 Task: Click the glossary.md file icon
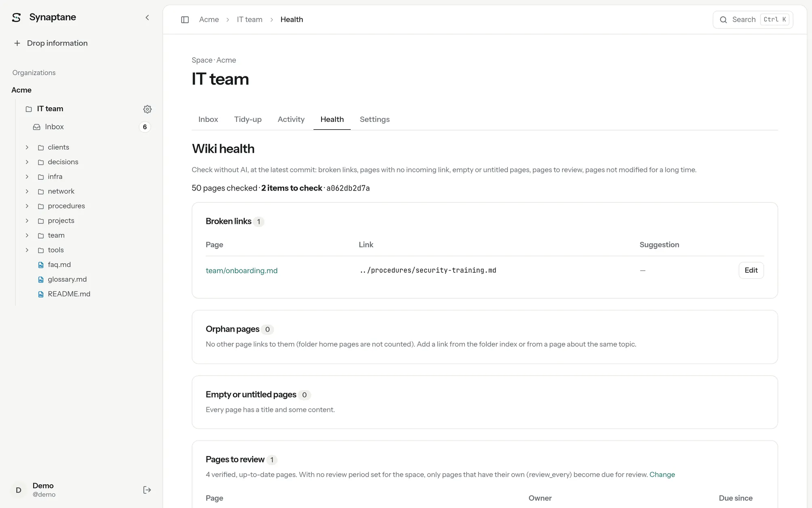[41, 280]
